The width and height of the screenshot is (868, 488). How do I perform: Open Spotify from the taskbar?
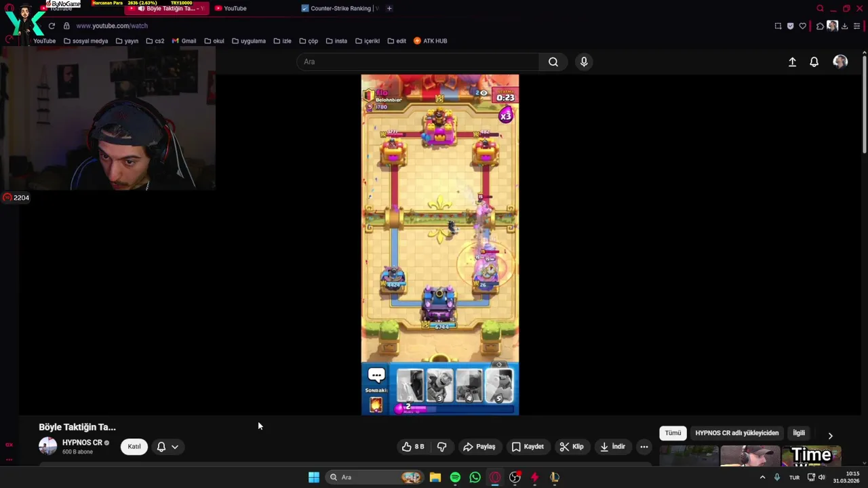point(455,477)
